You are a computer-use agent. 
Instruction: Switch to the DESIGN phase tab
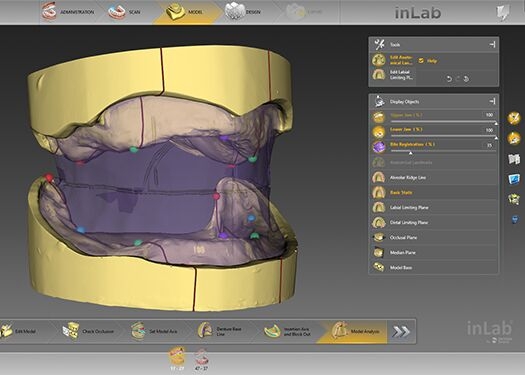coord(243,11)
